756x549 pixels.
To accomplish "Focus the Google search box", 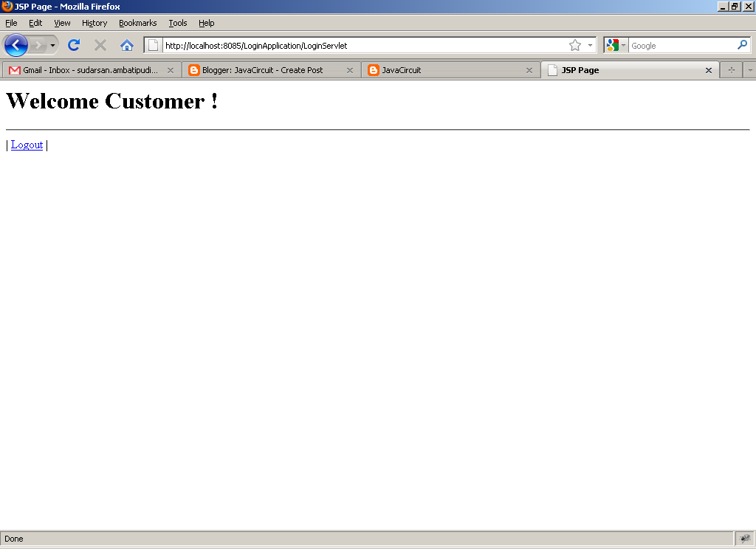I will [682, 45].
